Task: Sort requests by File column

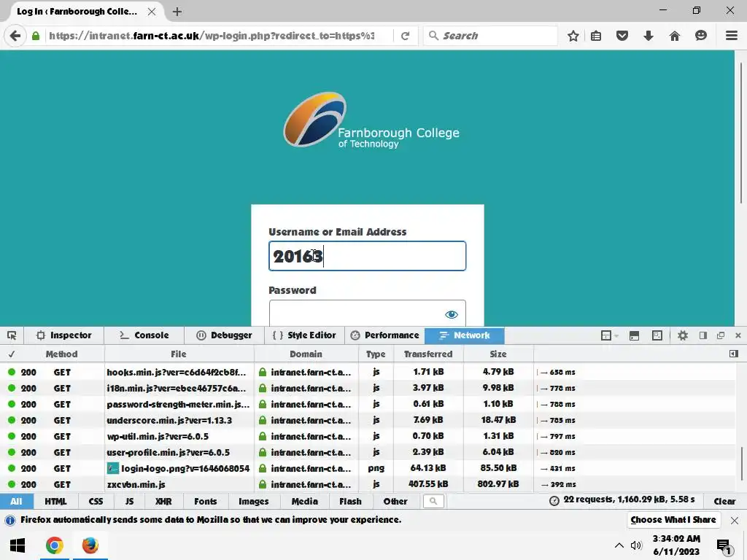Action: click(x=179, y=354)
